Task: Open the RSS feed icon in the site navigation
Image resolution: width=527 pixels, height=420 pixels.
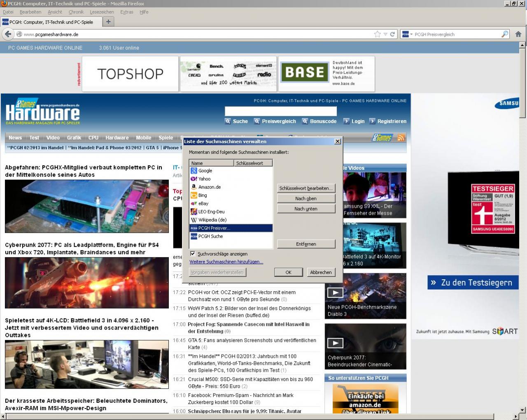Action: (401, 138)
